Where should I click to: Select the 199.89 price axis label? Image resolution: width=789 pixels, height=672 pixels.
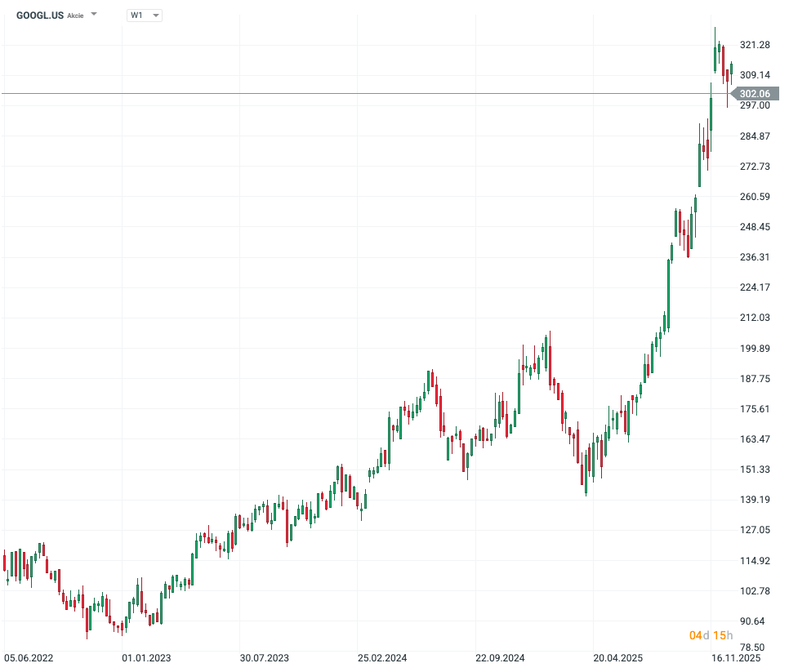(x=755, y=349)
